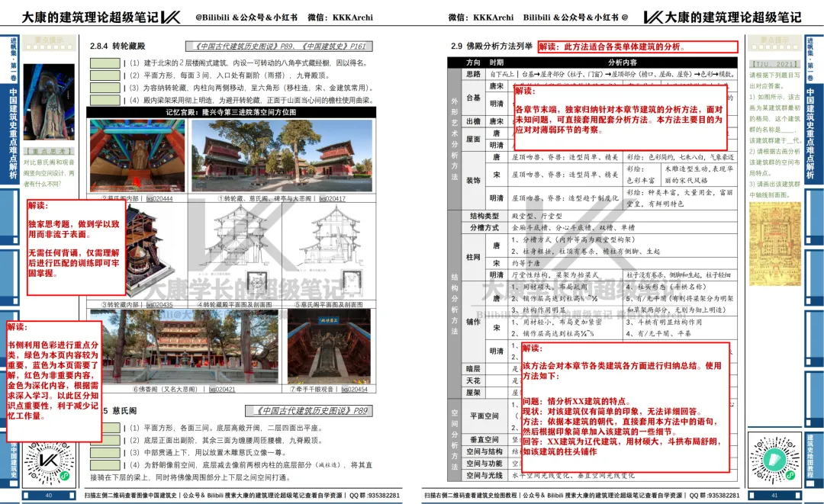Image resolution: width=824 pixels, height=504 pixels.
Task: Open the QR code in right page margin
Action: tap(774, 460)
